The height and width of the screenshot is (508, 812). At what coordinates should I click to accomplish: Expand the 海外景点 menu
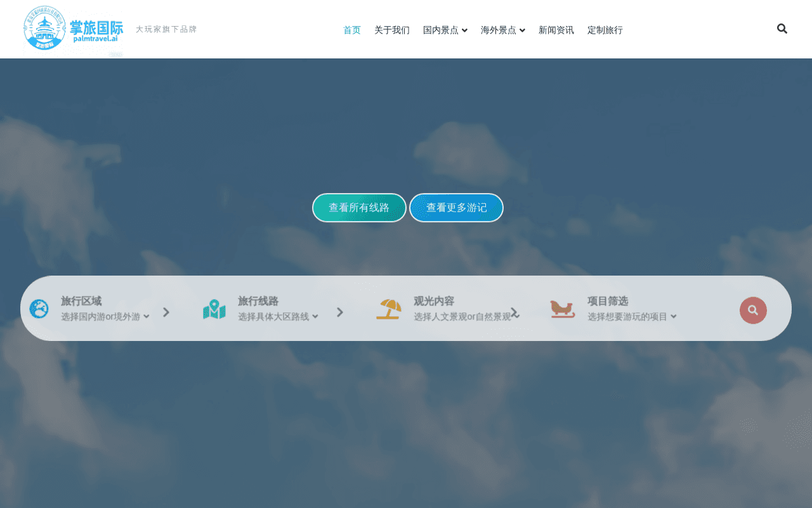(503, 30)
